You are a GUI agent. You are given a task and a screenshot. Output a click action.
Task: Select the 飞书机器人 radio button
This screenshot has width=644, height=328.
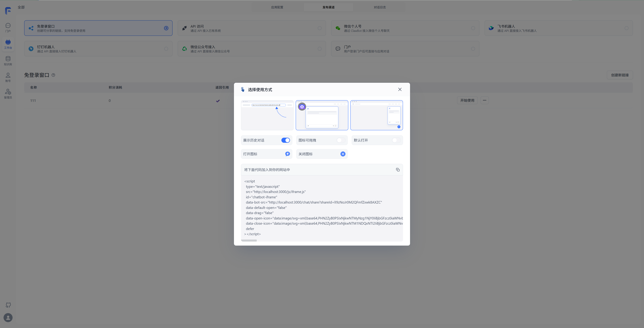(x=627, y=28)
